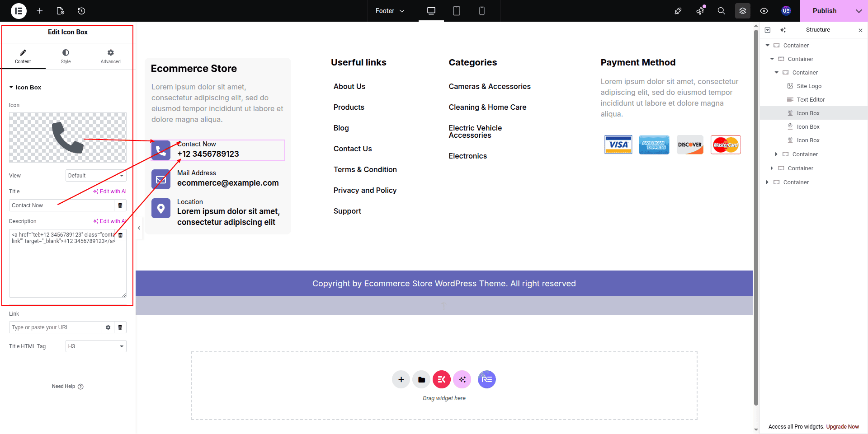
Task: Switch to mobile device view
Action: (481, 11)
